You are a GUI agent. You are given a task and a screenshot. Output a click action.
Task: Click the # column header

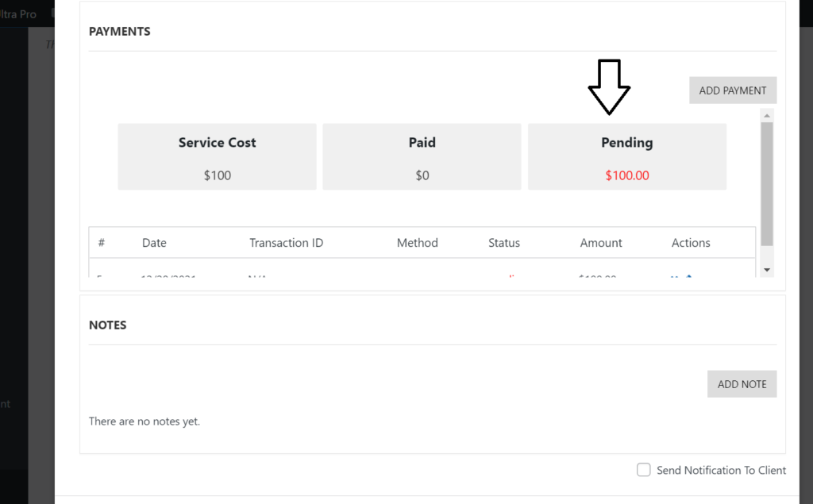click(102, 243)
